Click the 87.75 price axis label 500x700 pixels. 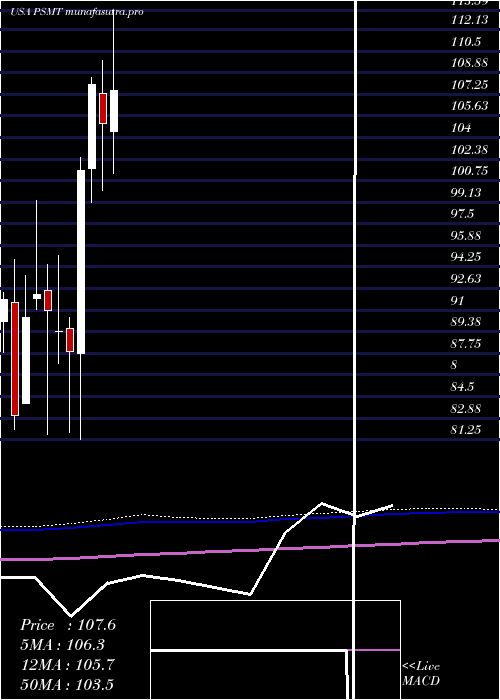[x=466, y=343]
